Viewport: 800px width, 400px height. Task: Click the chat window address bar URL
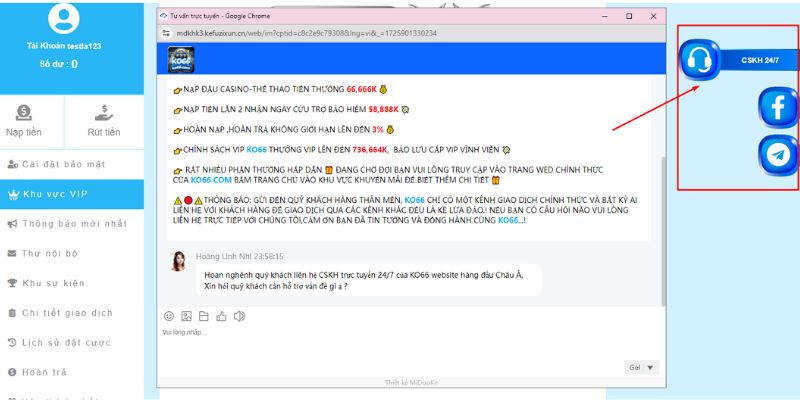pyautogui.click(x=306, y=33)
